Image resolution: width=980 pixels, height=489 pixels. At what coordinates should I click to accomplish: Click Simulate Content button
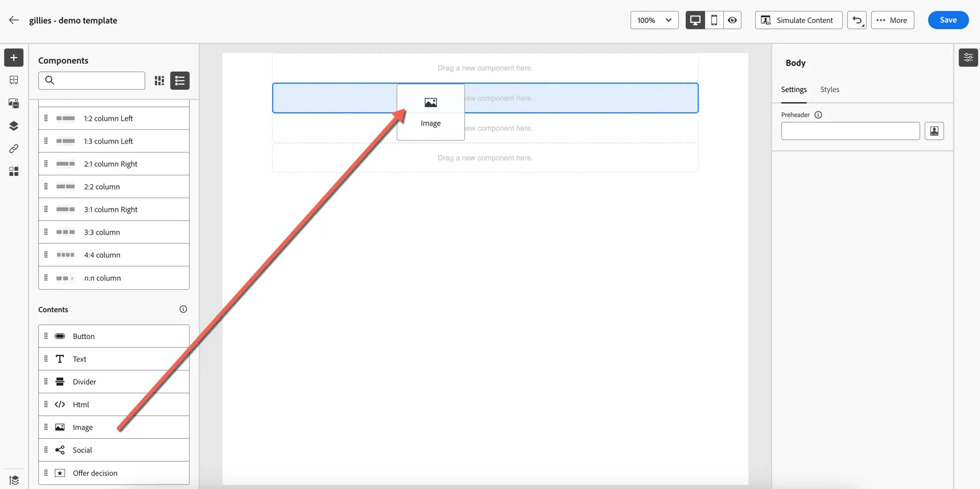798,20
